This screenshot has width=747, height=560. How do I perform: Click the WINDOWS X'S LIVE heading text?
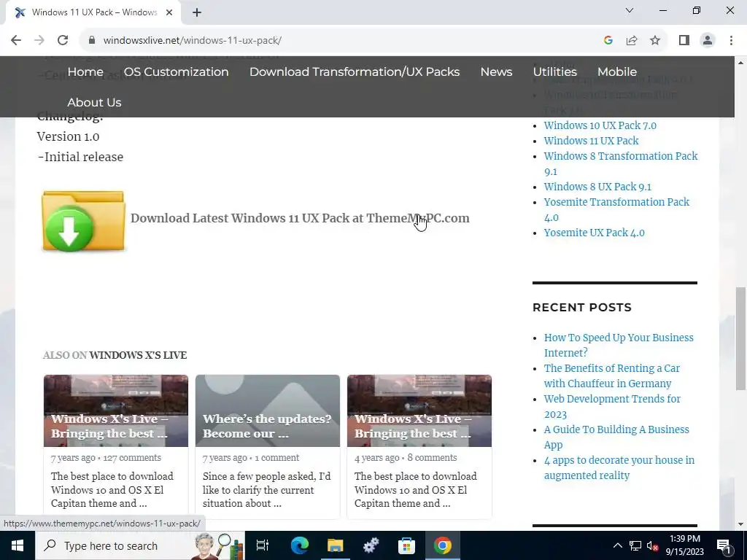point(138,355)
